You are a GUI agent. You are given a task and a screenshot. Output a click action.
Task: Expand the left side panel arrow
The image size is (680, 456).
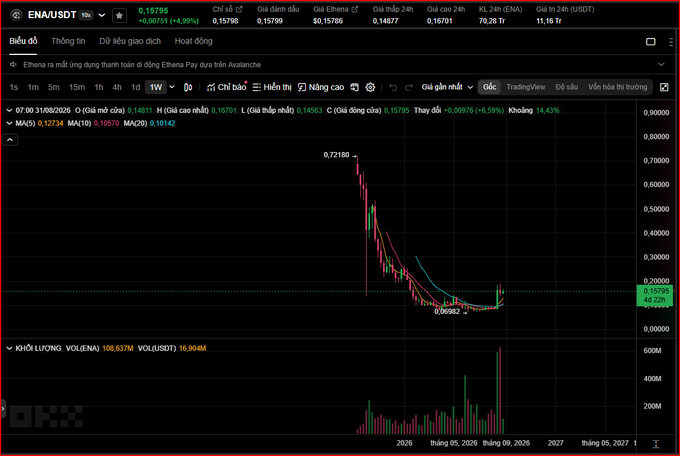point(3,409)
